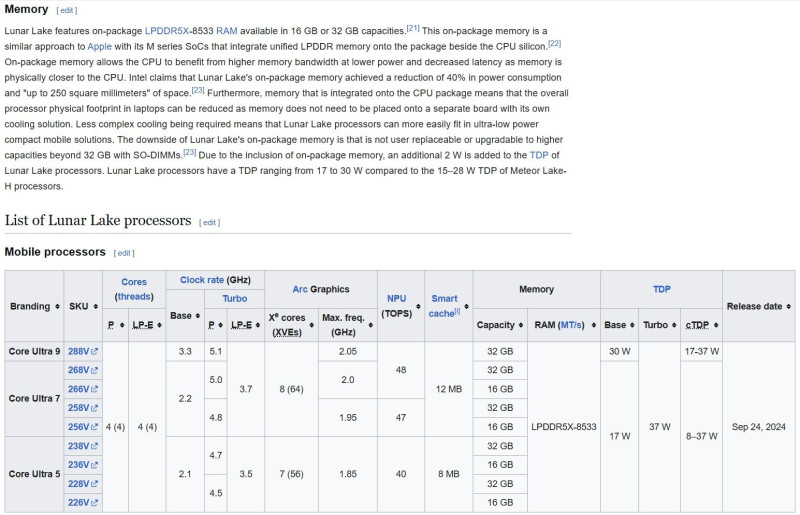Image resolution: width=800 pixels, height=515 pixels.
Task: Open Arc header link
Action: (x=299, y=289)
